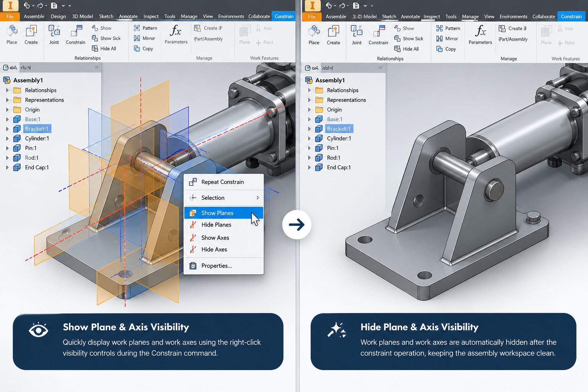Viewport: 588px width, 392px height.
Task: Open fx Parameters in the left window
Action: pyautogui.click(x=176, y=34)
